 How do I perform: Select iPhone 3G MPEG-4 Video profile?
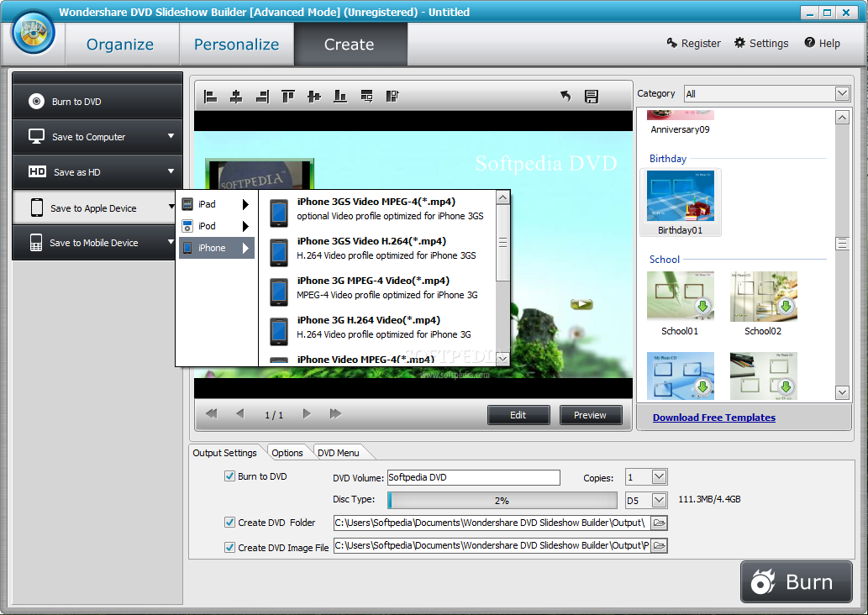(379, 288)
